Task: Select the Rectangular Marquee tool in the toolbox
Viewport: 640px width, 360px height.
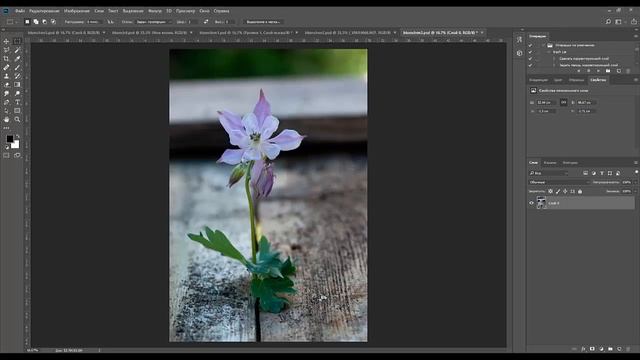Action: 17,41
